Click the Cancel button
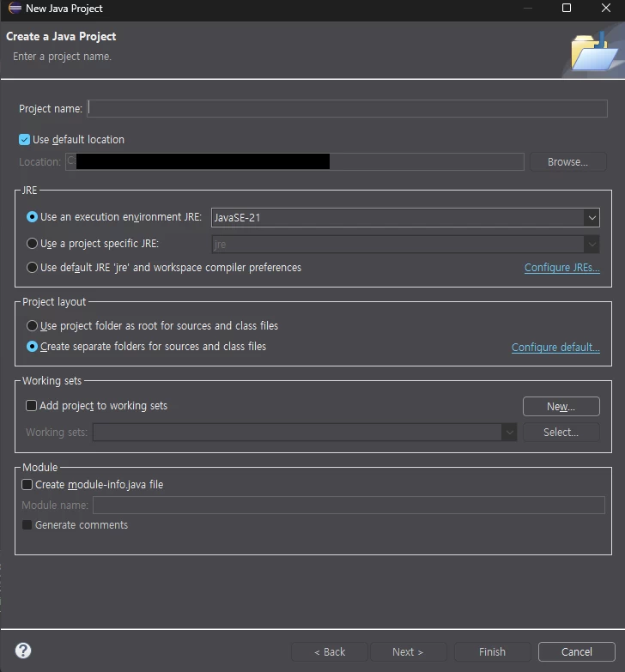The width and height of the screenshot is (625, 672). click(x=577, y=652)
